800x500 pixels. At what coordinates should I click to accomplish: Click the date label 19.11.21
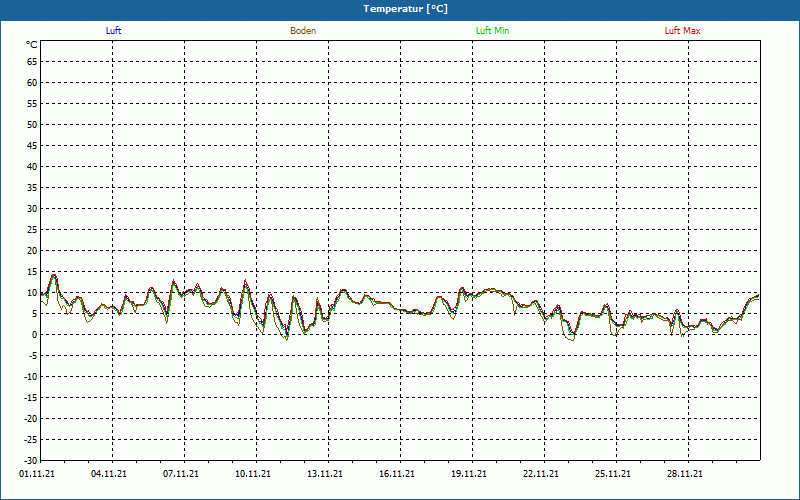point(468,474)
